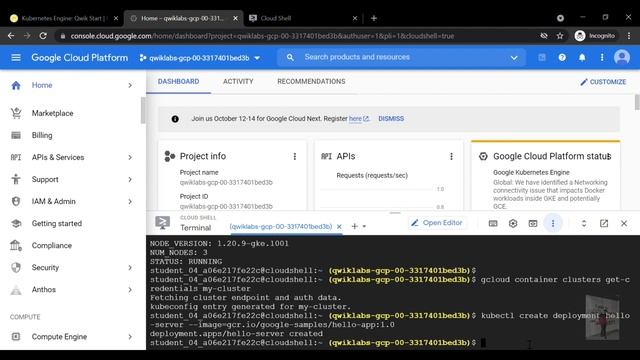Click the Support person icon

(16, 179)
